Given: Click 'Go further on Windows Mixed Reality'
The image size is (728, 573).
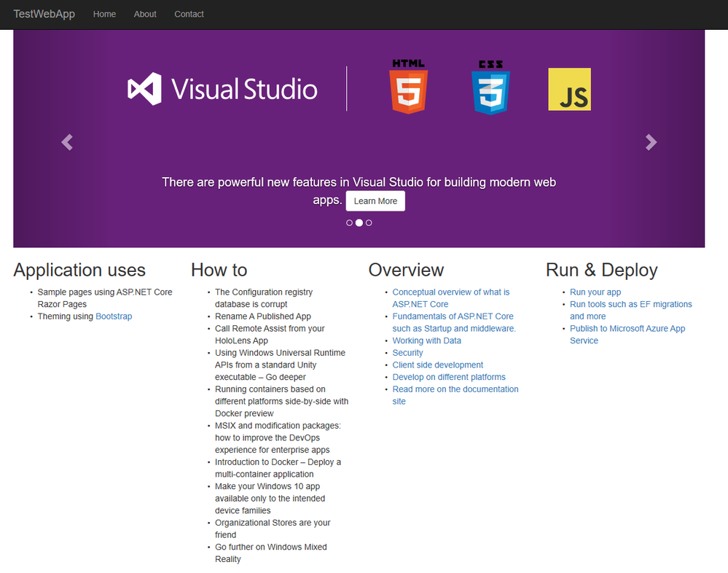Looking at the screenshot, I should coord(270,553).
